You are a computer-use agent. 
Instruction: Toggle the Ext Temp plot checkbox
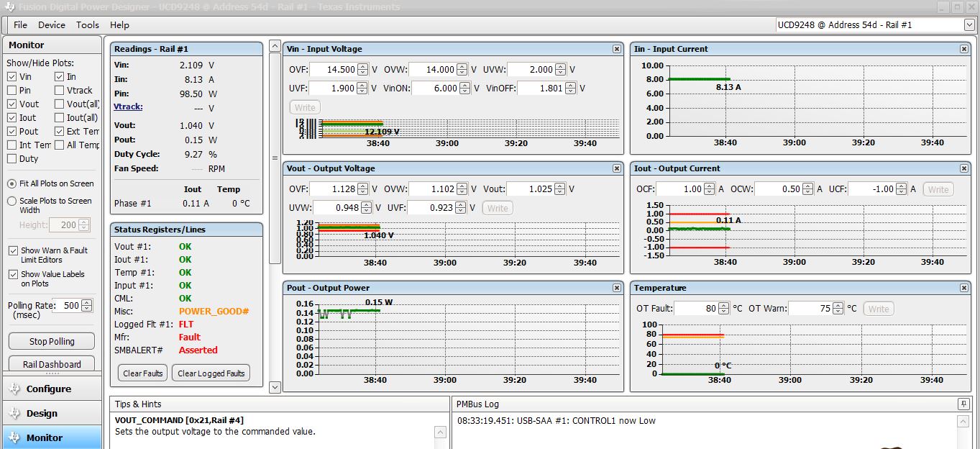59,131
